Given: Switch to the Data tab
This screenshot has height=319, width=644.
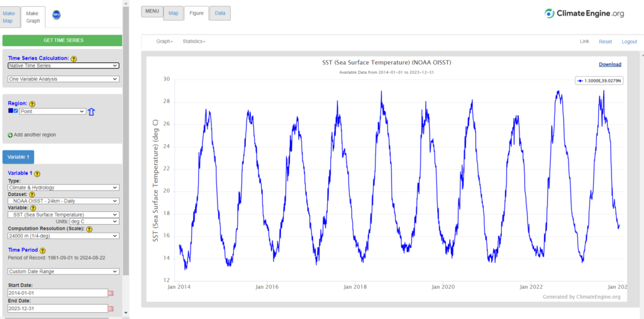Looking at the screenshot, I should click(x=220, y=13).
